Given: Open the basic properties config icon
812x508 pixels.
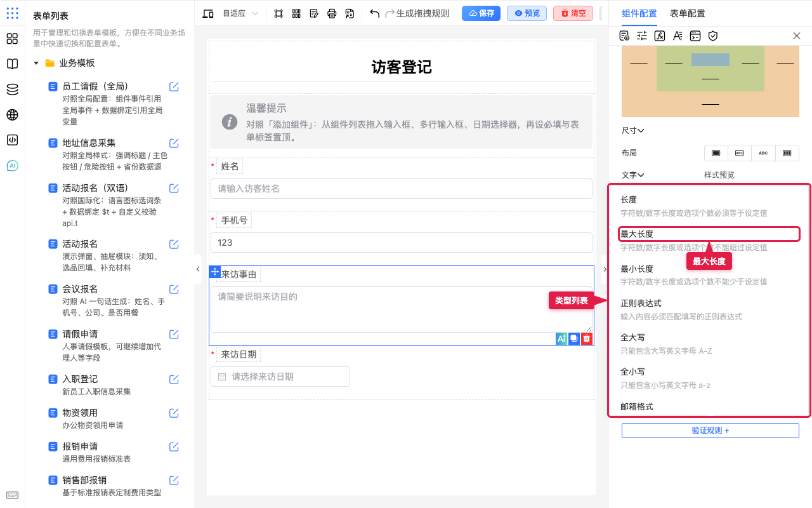Looking at the screenshot, I should [x=624, y=36].
